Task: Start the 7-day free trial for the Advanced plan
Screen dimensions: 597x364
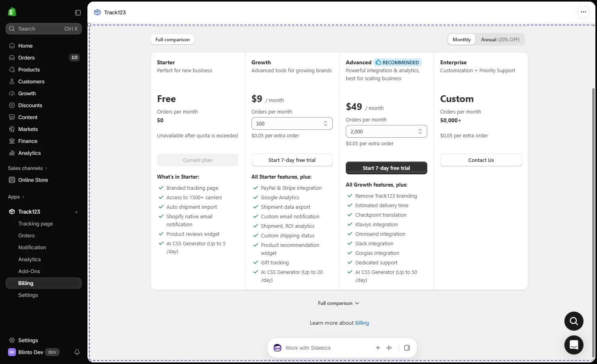Action: point(386,168)
